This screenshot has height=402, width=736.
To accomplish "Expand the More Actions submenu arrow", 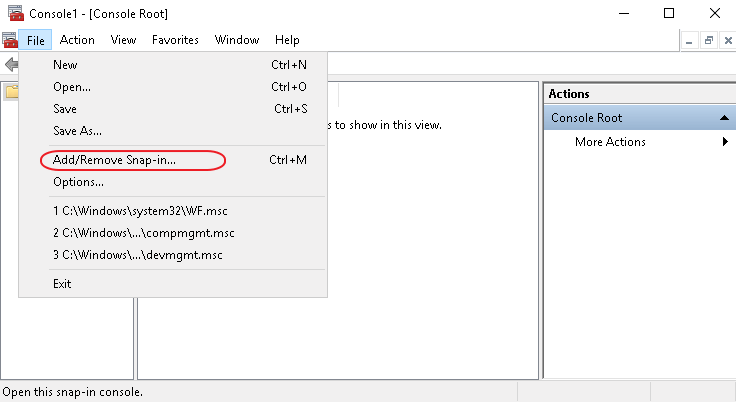I will tap(724, 142).
